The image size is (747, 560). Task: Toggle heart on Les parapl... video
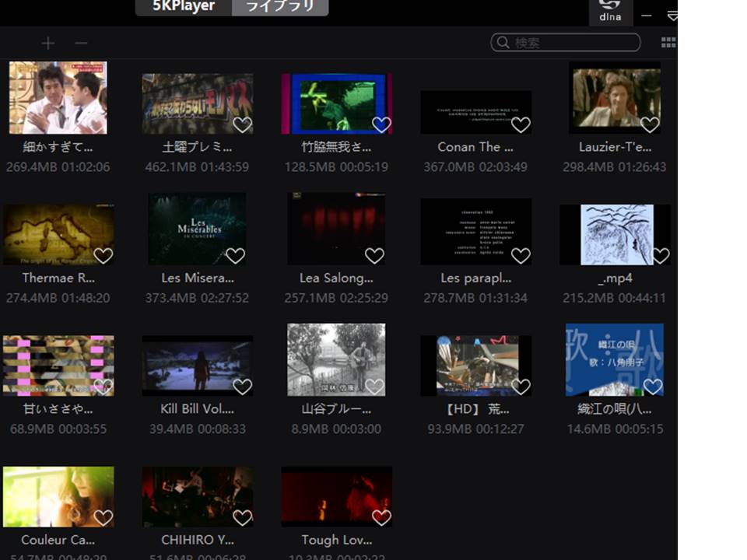click(x=521, y=256)
